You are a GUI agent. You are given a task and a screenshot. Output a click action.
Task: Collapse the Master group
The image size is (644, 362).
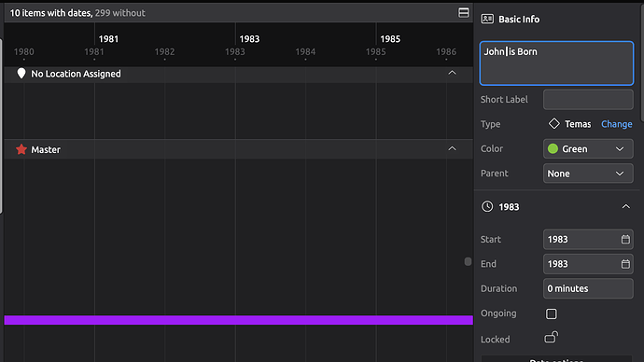coord(452,148)
